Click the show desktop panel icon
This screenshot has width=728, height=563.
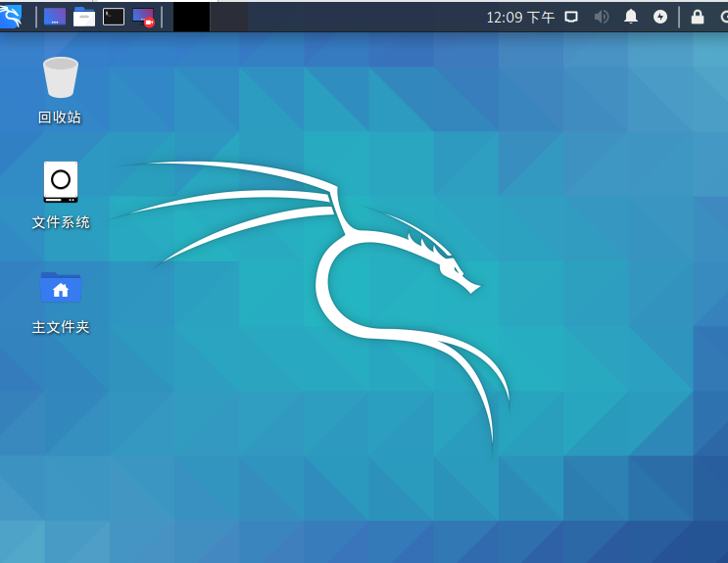[x=55, y=17]
